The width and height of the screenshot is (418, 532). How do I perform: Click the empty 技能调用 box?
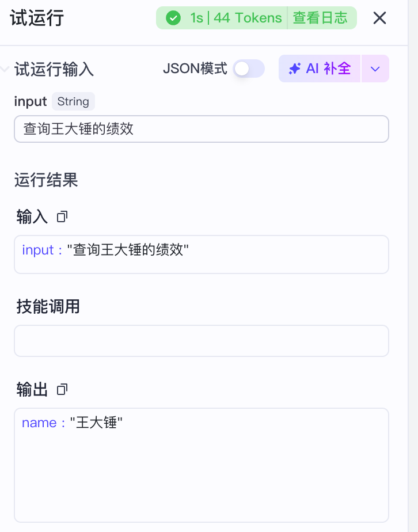click(x=201, y=341)
